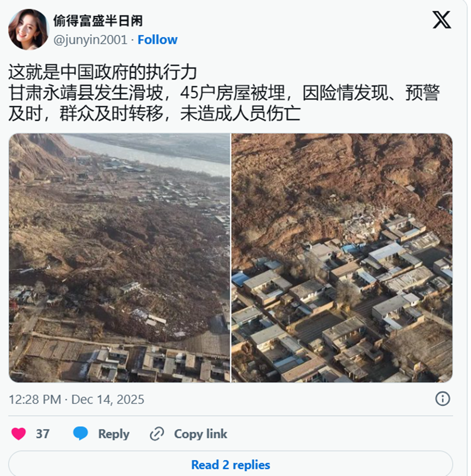Open the 12:28 PM · Dec 14, 2025 timestamp
Screen dimensions: 471x476
coord(76,399)
